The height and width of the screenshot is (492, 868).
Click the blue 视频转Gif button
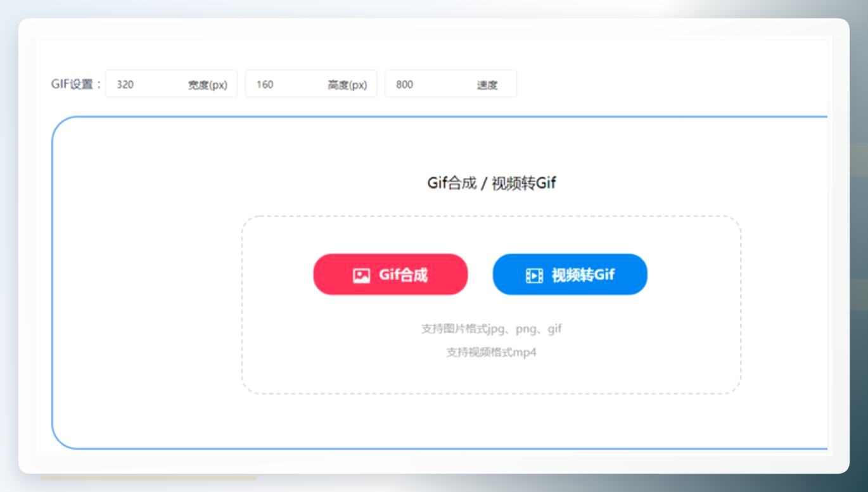570,275
